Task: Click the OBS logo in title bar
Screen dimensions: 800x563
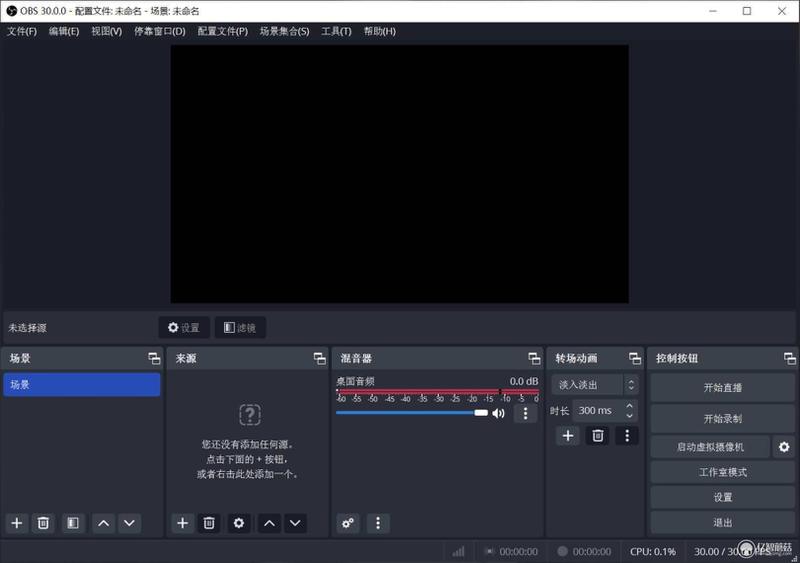Action: pyautogui.click(x=11, y=11)
